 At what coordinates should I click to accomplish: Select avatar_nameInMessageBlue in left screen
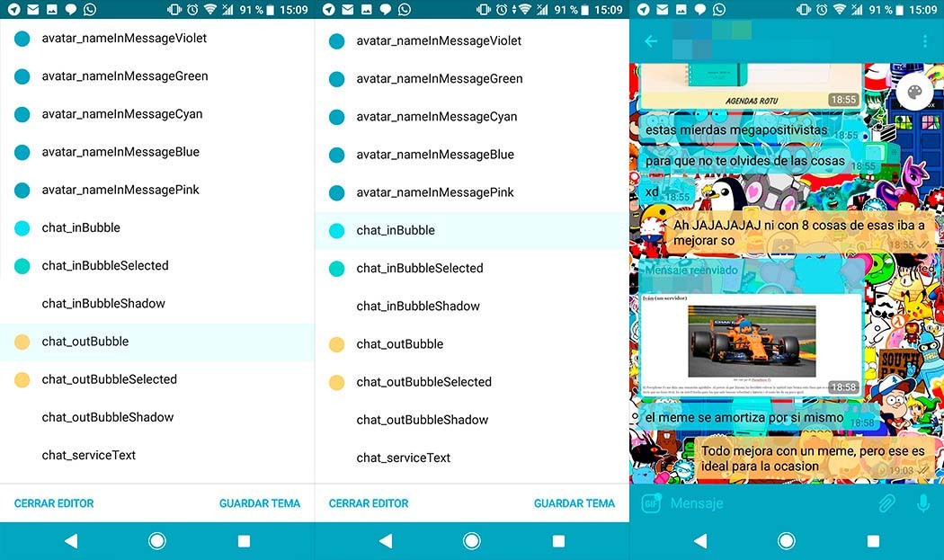157,152
